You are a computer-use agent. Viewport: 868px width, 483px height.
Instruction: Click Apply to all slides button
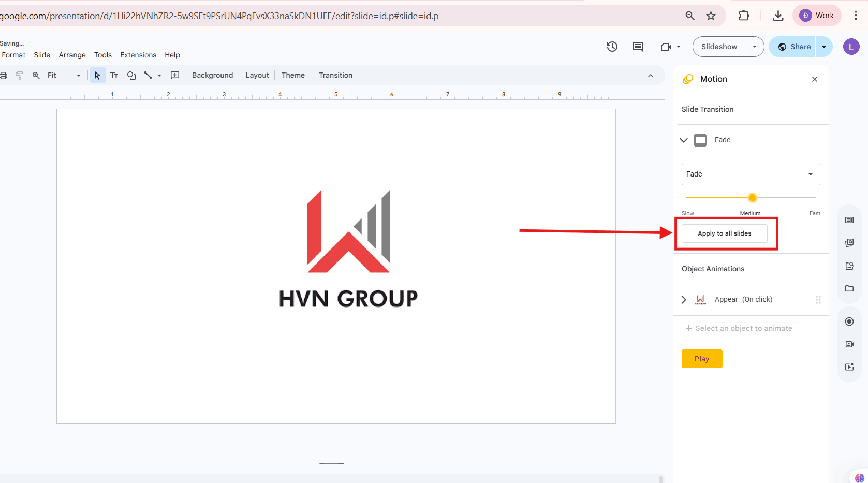tap(724, 233)
